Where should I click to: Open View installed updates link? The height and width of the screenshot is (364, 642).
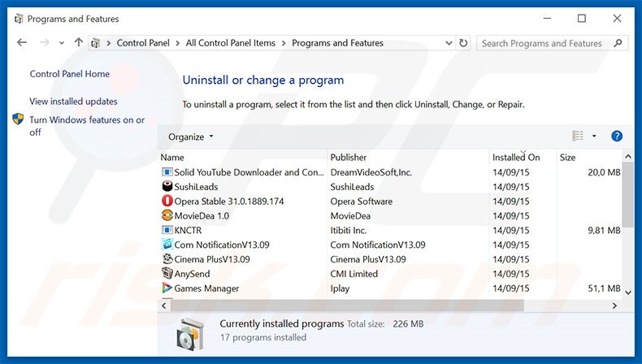click(x=73, y=102)
